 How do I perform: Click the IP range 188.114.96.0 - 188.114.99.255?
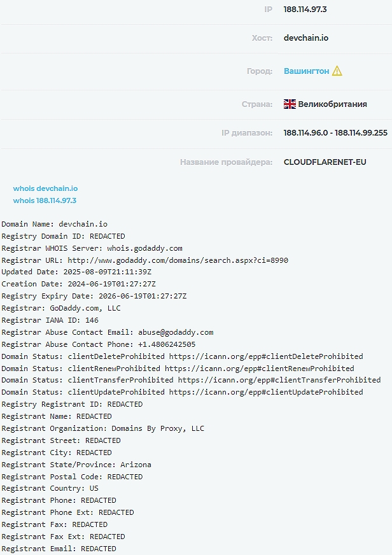coord(335,132)
